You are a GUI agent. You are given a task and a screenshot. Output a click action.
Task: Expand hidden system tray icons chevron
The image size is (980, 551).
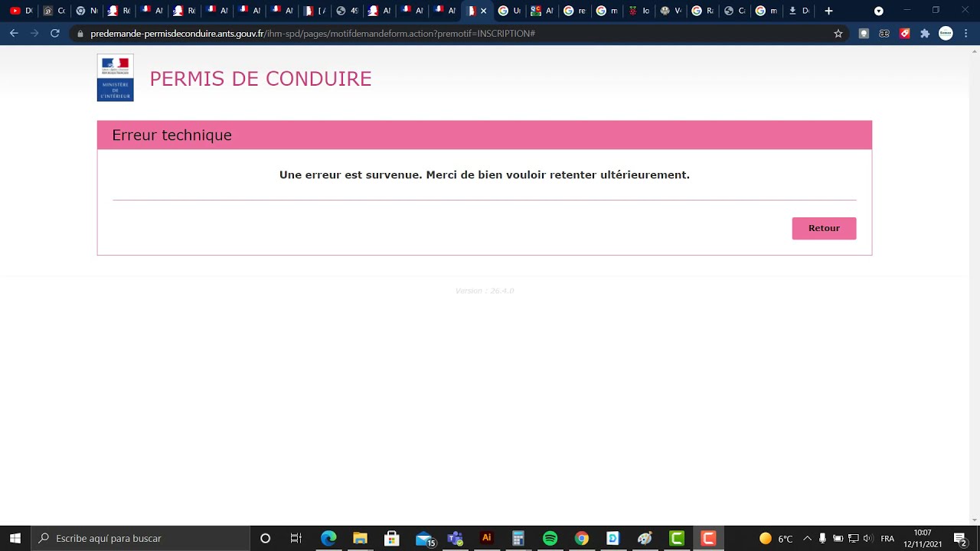click(x=807, y=539)
